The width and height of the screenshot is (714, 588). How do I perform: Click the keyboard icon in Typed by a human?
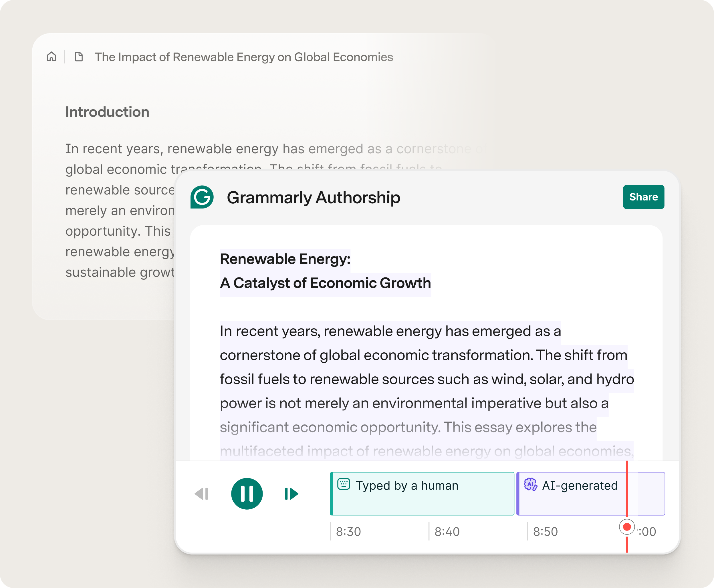344,484
